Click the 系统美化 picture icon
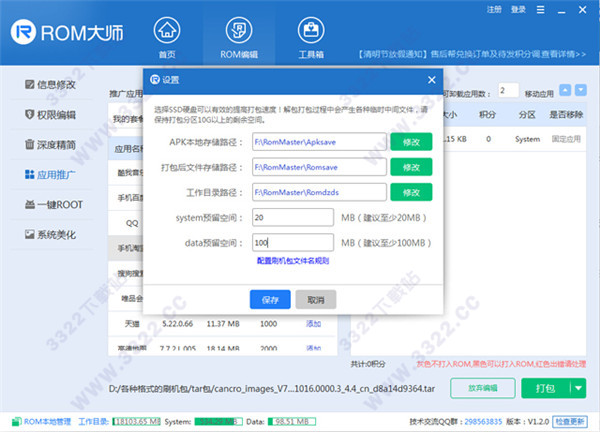 point(29,234)
